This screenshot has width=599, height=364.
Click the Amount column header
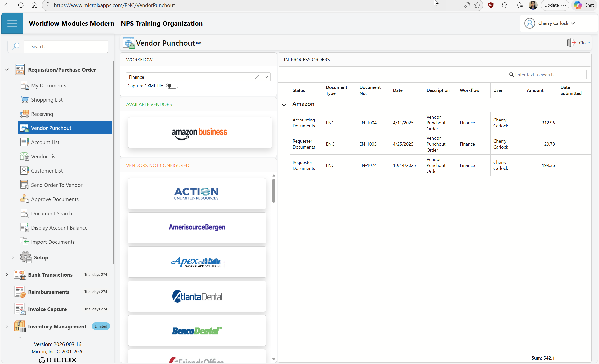pyautogui.click(x=535, y=90)
